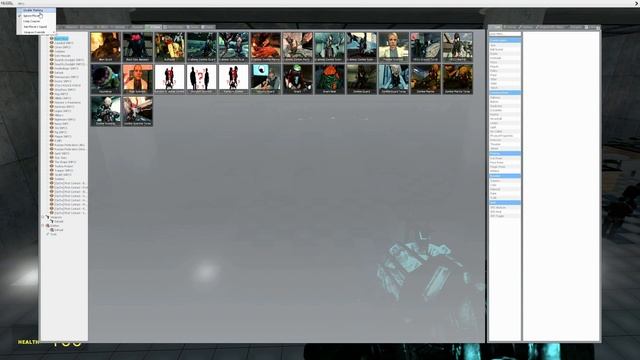
Task: Select the Face Poser tool
Action: (x=505, y=162)
